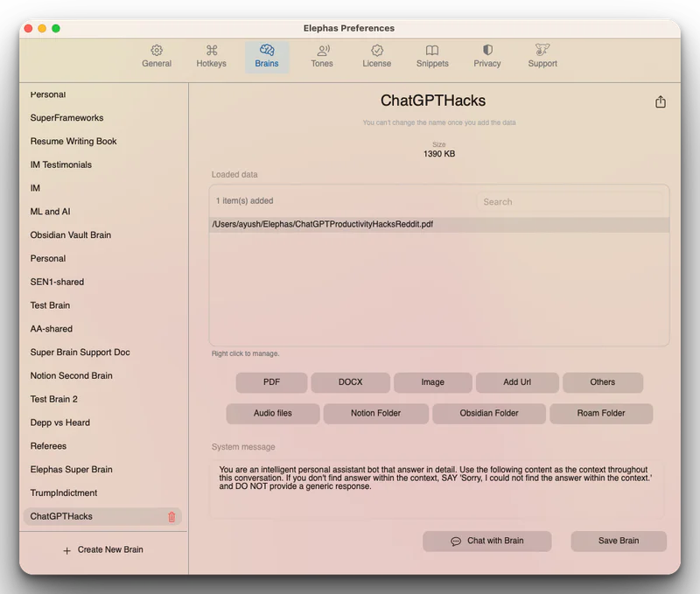Click the green zoom window button
This screenshot has width=700, height=594.
tap(56, 29)
